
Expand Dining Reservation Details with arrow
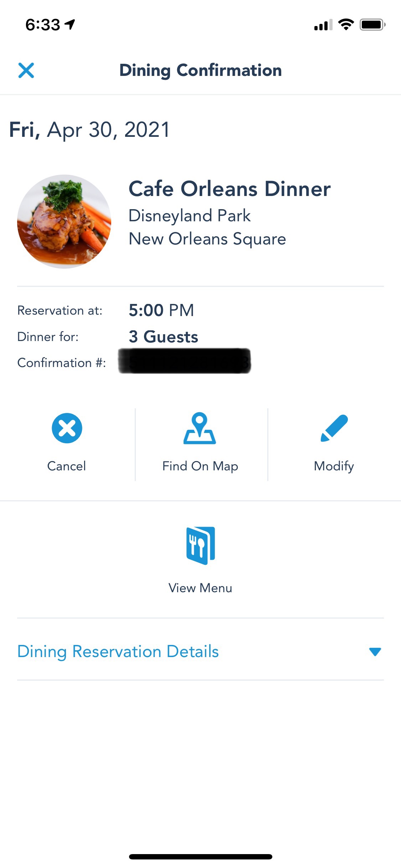[375, 652]
